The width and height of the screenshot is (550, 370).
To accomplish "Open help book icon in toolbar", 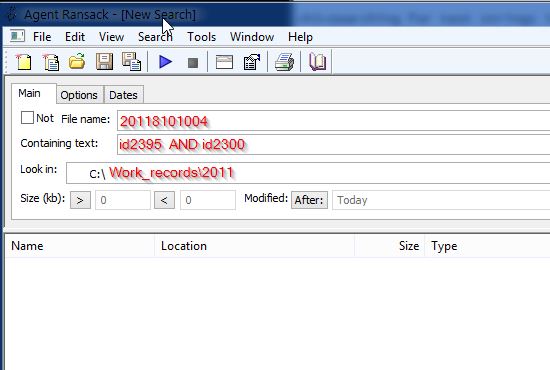I will (317, 62).
